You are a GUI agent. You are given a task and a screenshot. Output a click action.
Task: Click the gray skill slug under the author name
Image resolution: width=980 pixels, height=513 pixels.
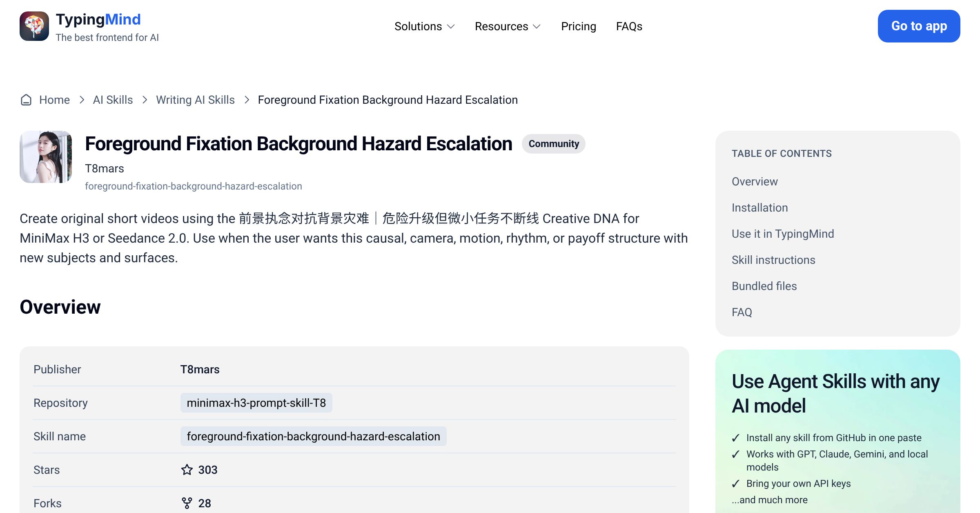click(194, 186)
